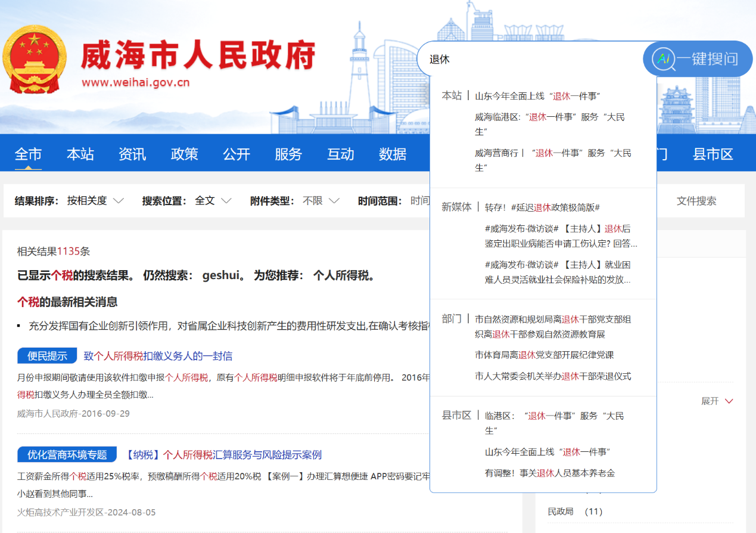Select the 县市区 navigation tab
The height and width of the screenshot is (533, 756).
pyautogui.click(x=713, y=154)
